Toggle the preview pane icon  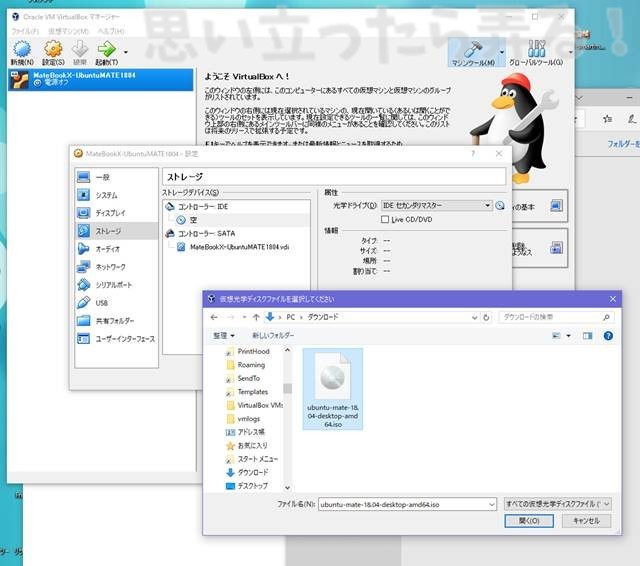[x=587, y=336]
